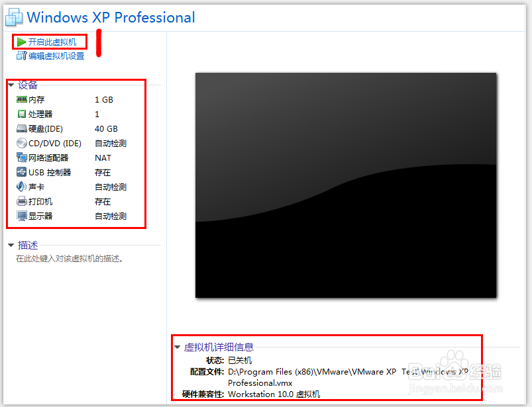Click the VM icon beside Windows XP Professional title
This screenshot has width=532, height=407.
point(14,17)
